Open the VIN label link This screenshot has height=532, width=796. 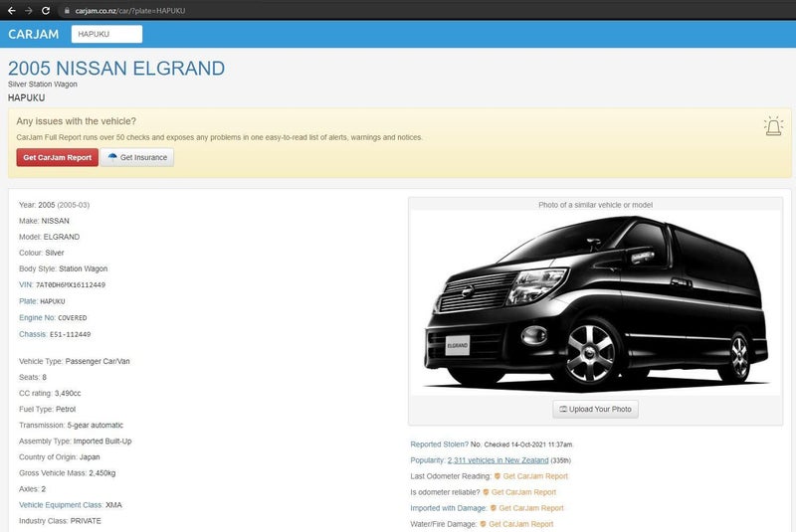(26, 284)
